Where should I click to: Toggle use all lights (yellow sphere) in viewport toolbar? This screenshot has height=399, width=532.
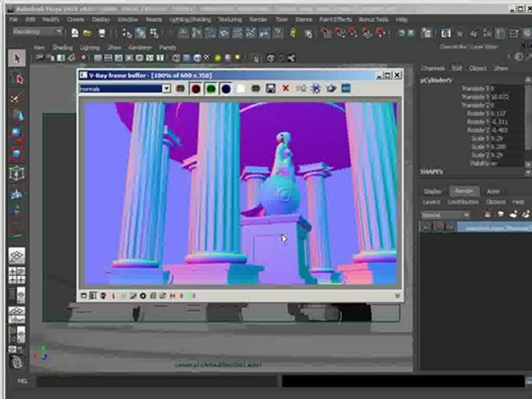pyautogui.click(x=217, y=58)
